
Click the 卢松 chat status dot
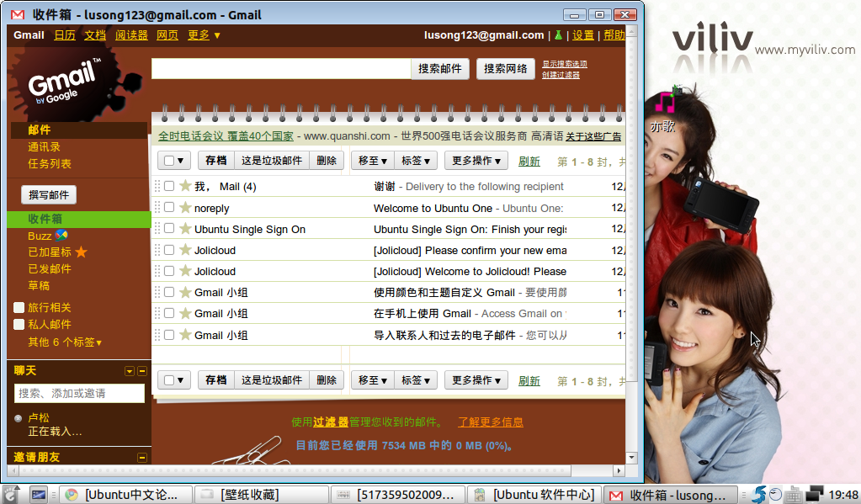coord(19,418)
